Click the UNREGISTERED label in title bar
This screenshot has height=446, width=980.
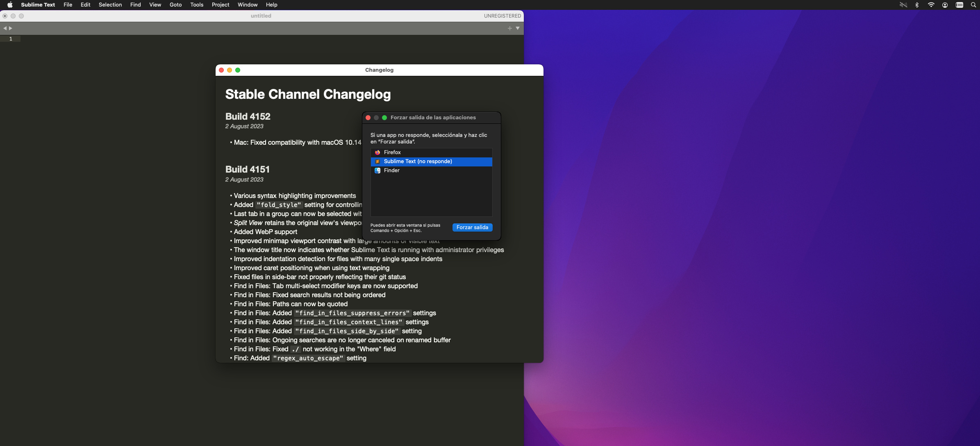[503, 16]
